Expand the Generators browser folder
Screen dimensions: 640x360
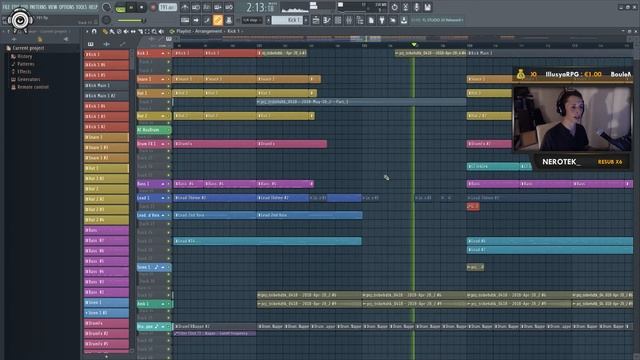coord(25,80)
